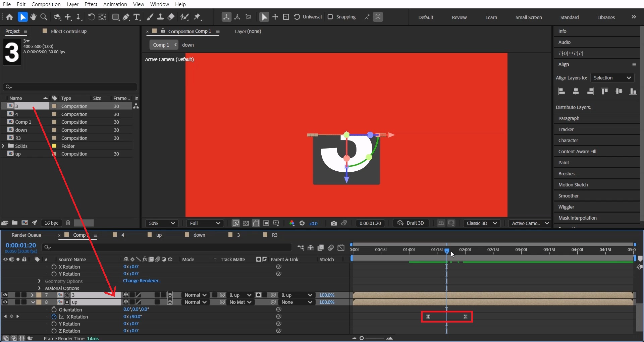This screenshot has height=342, width=644.
Task: Click the delete trash icon in Project panel
Action: (x=68, y=223)
